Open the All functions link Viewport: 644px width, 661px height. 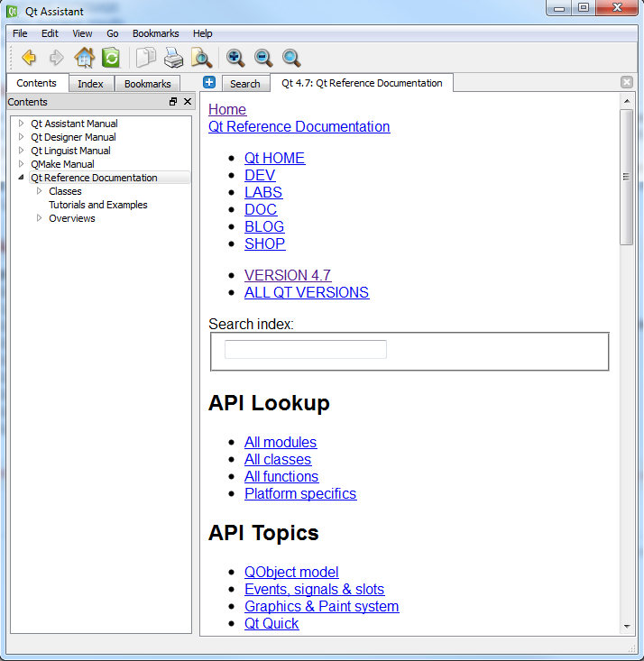281,476
